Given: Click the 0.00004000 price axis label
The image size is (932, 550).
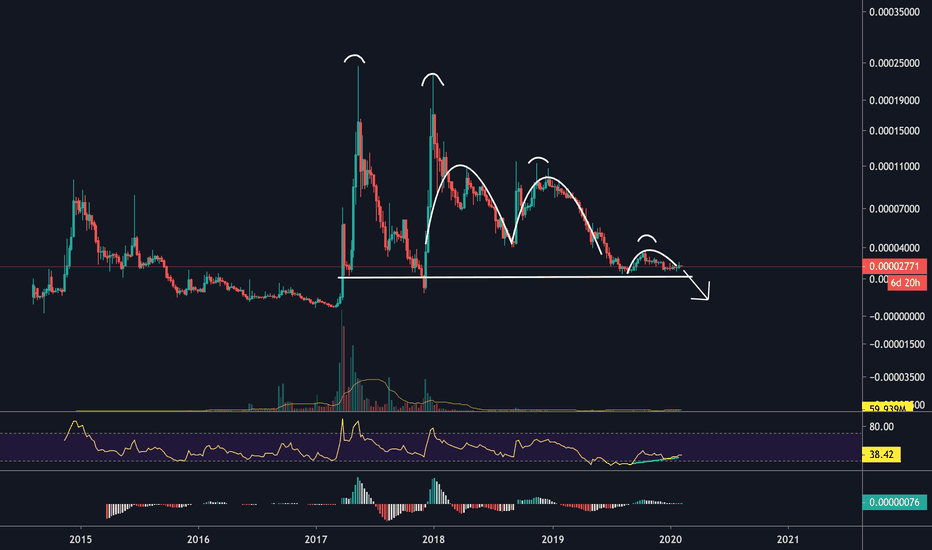Looking at the screenshot, I should (894, 248).
